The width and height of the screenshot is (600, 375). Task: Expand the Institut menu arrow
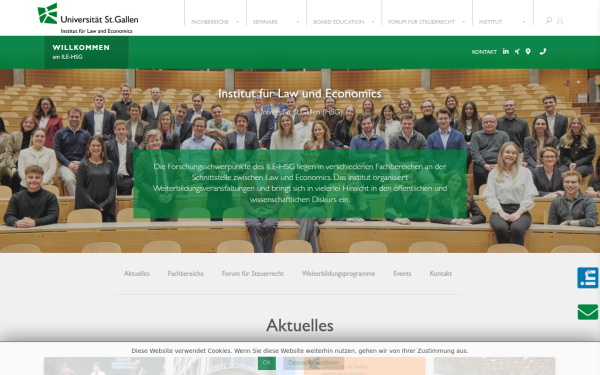524,22
